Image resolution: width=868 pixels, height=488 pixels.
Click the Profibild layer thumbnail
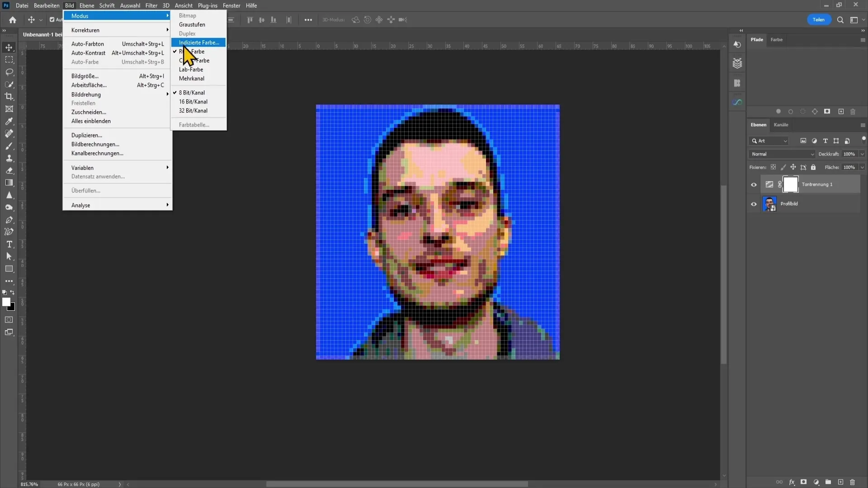point(769,203)
